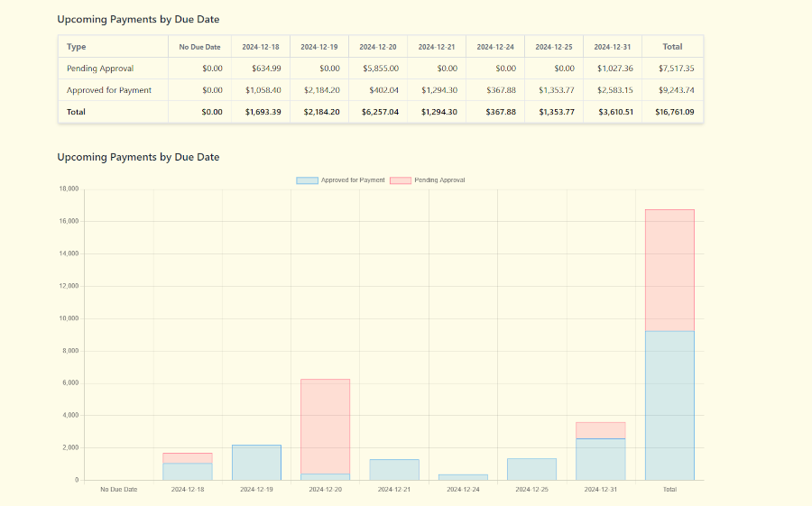Click $2,184.20 in the Approved for Payment row

[x=321, y=90]
